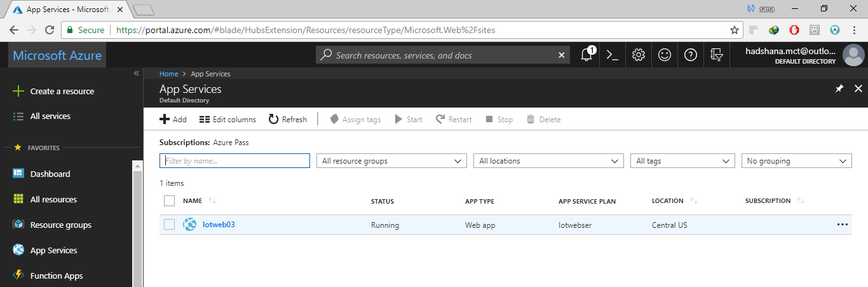Screen dimensions: 868x287
Task: Click the account name hadshana.mct
Action: (x=791, y=51)
